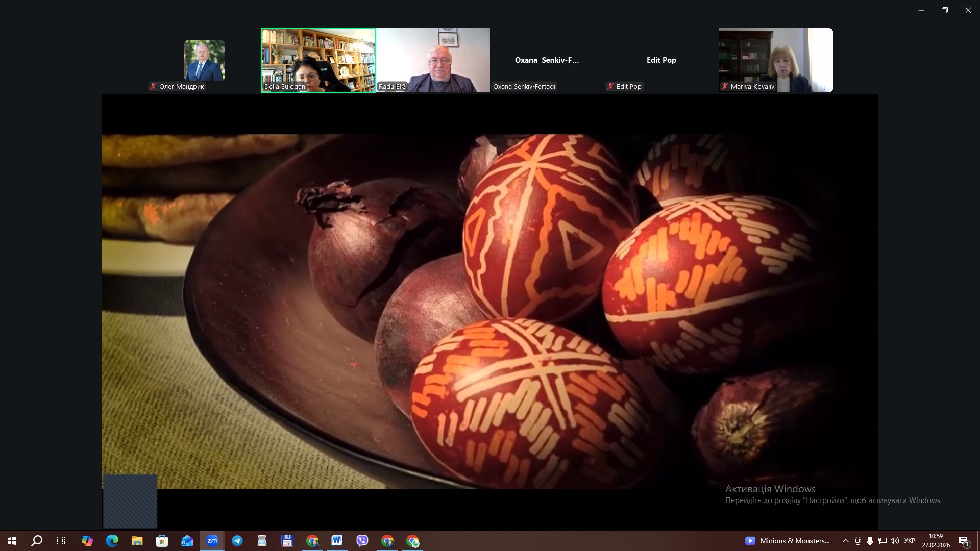Open Viber from the taskbar

[x=362, y=541]
